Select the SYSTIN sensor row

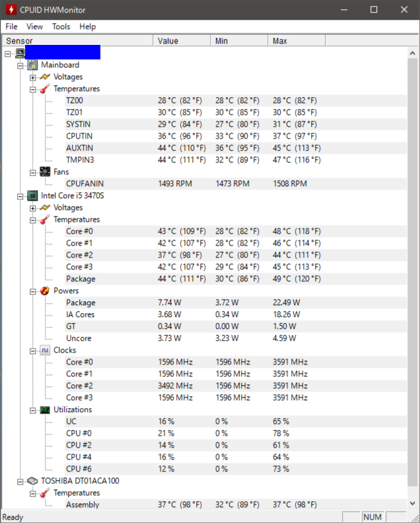pos(236,124)
